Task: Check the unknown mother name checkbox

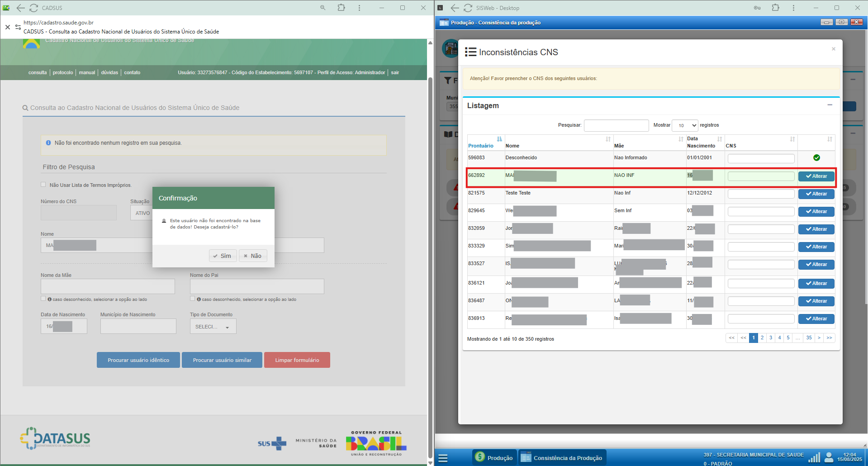Action: click(x=43, y=299)
